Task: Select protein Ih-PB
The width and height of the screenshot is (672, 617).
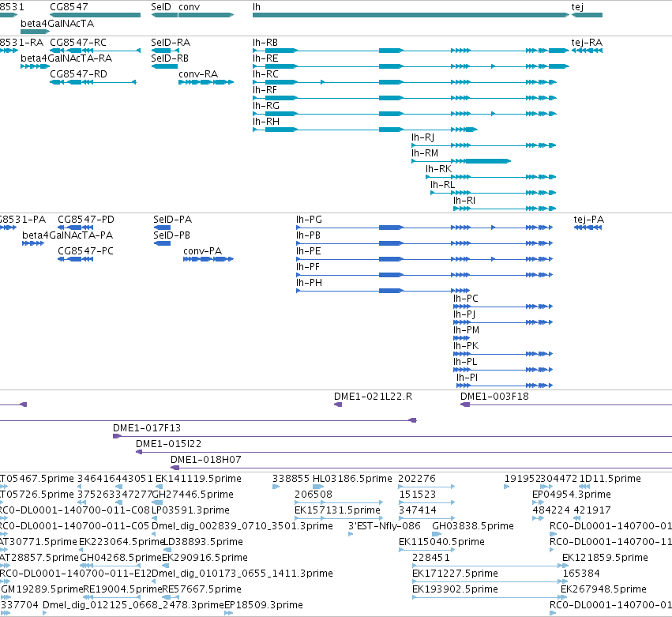Action: tap(424, 243)
